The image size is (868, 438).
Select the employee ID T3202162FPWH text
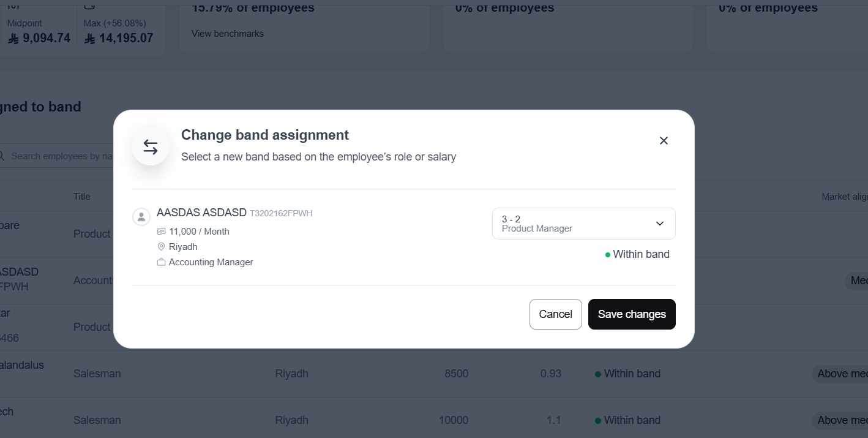[x=281, y=213]
